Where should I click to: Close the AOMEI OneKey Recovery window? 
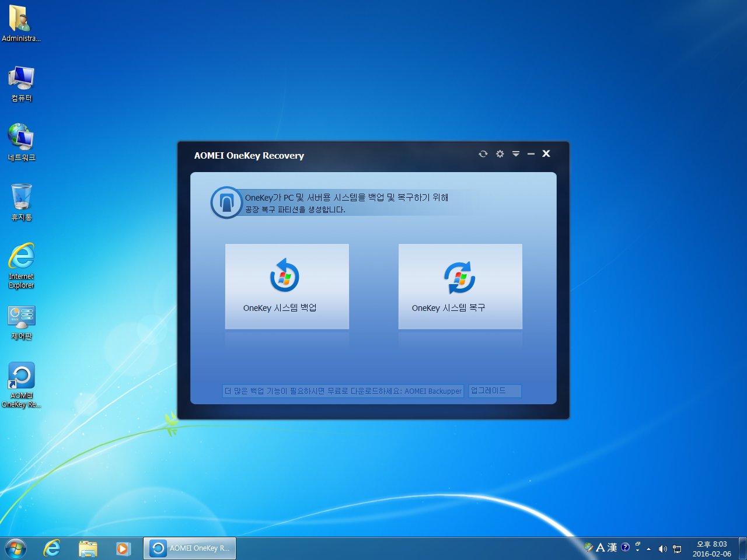[x=546, y=153]
